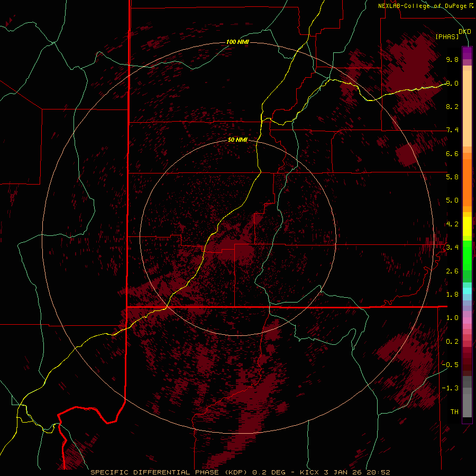The width and height of the screenshot is (476, 476).
Task: Click the -1.3 legend value
Action: [x=450, y=388]
